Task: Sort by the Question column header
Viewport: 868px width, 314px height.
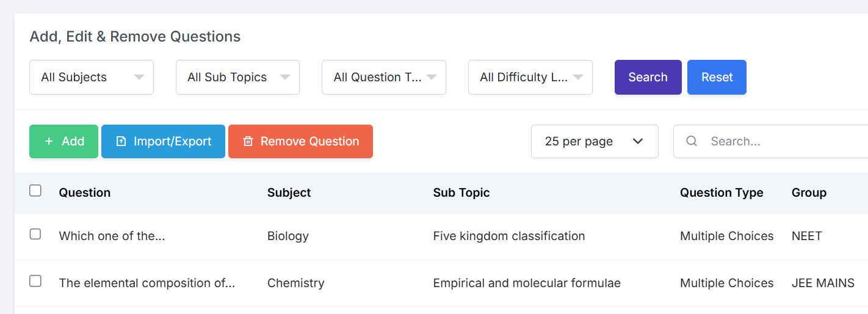Action: (85, 192)
